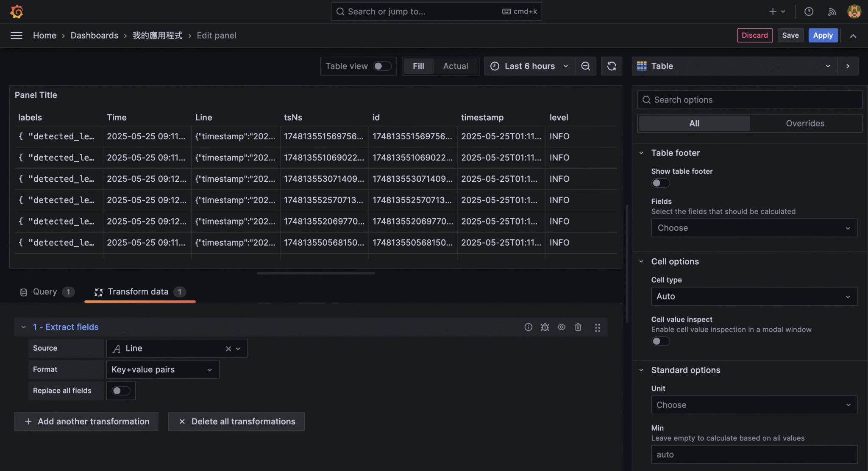Enable Show table footer
This screenshot has height=471, width=868.
click(660, 183)
